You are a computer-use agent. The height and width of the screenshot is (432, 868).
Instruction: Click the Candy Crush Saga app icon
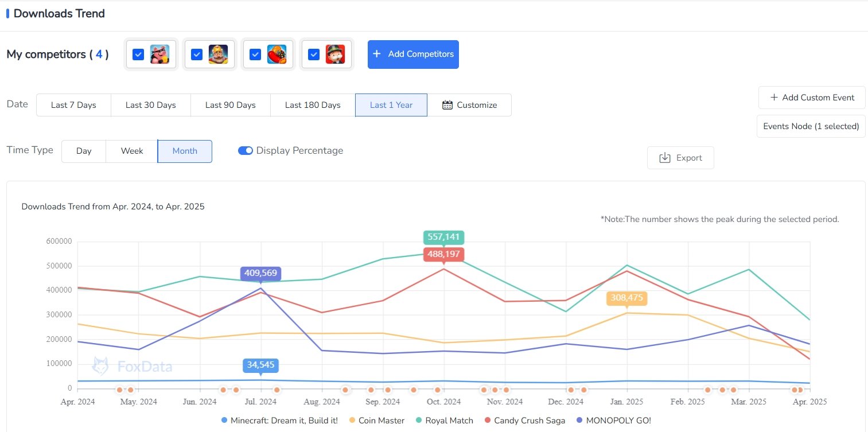[x=277, y=55]
